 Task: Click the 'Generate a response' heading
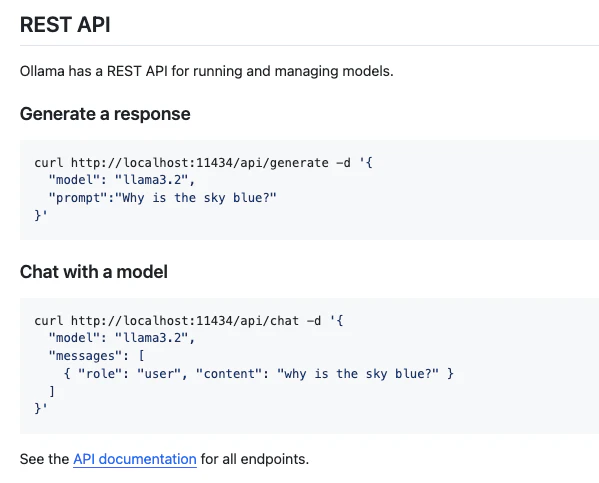pos(105,114)
